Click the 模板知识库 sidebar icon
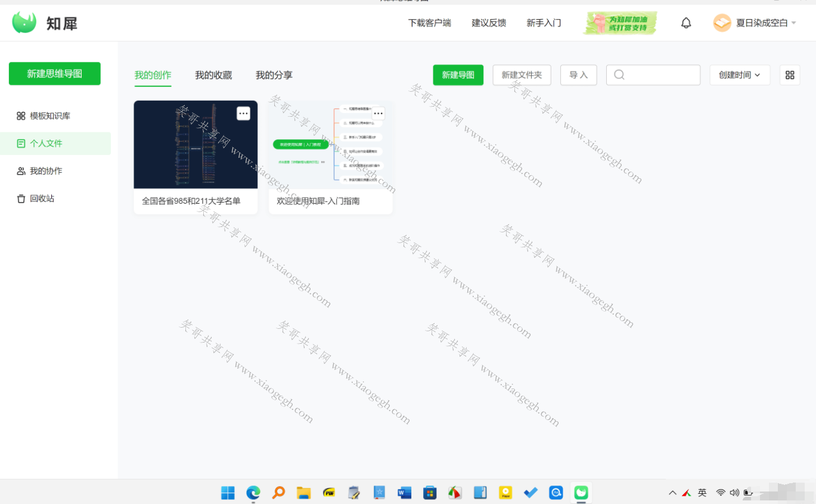 point(21,116)
